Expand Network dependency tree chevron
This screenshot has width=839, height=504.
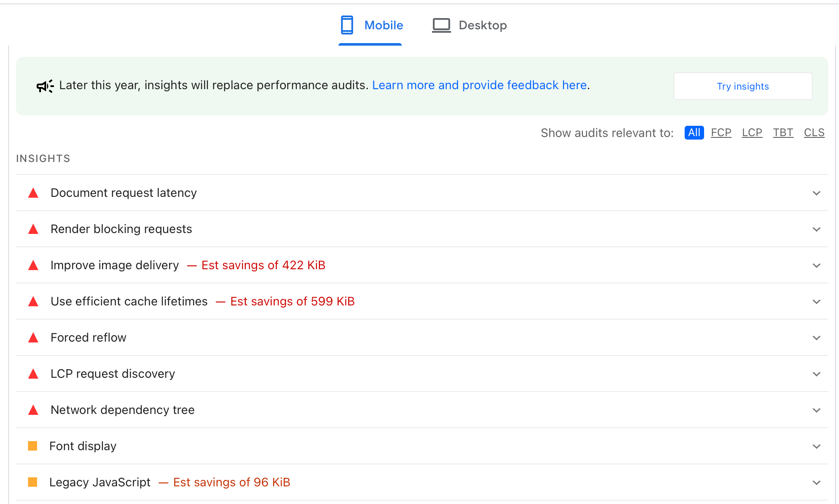817,410
